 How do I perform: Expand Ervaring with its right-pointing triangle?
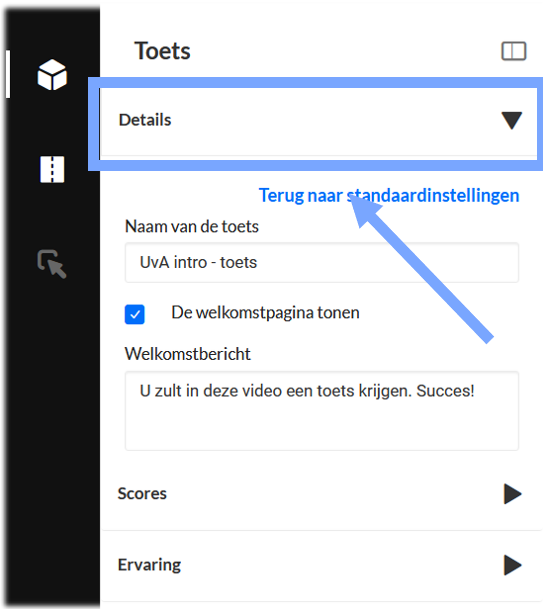512,565
